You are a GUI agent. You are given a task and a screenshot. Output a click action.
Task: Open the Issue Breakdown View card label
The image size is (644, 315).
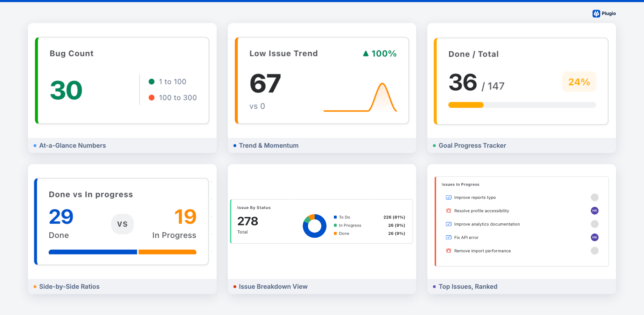(273, 287)
